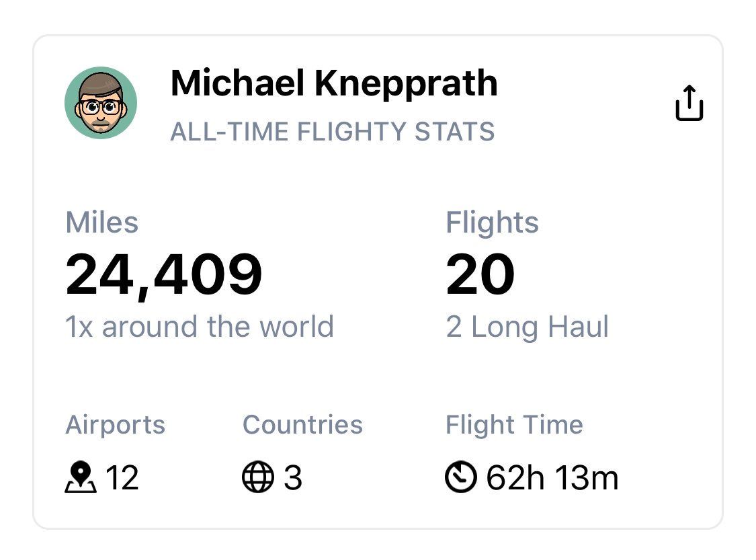
Task: Tap the 24,409 miles number
Action: point(163,275)
